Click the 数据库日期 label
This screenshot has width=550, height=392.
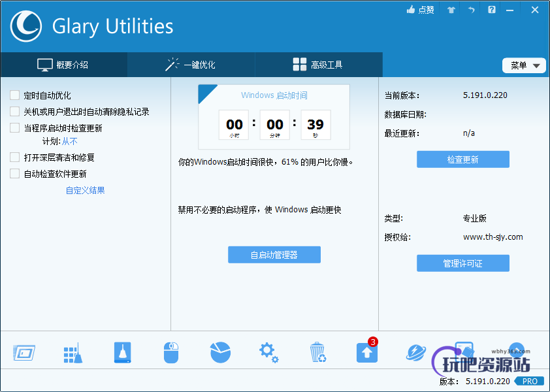click(x=405, y=114)
